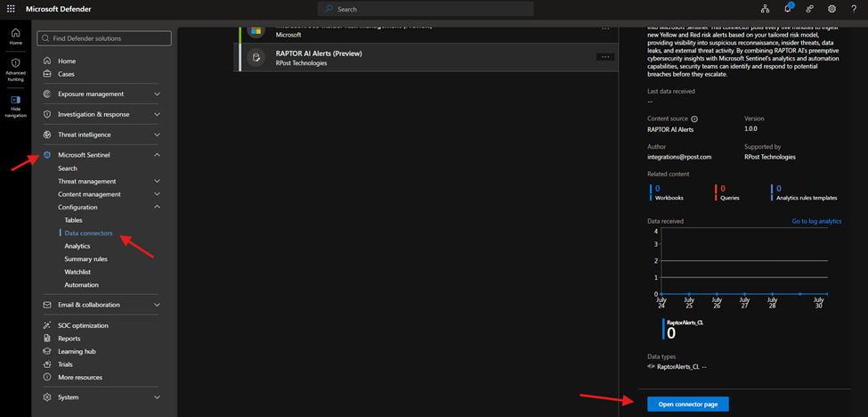Click the notifications bell icon

point(788,9)
